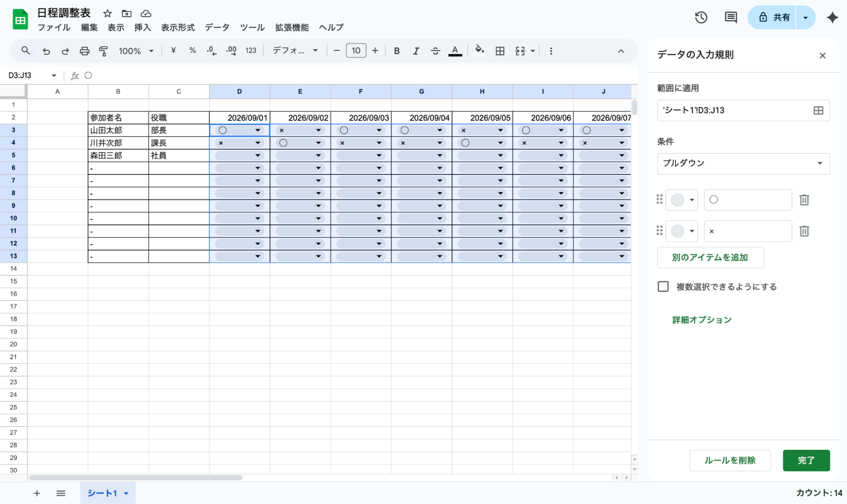Open the zoom 100% dropdown
847x504 pixels.
point(136,51)
